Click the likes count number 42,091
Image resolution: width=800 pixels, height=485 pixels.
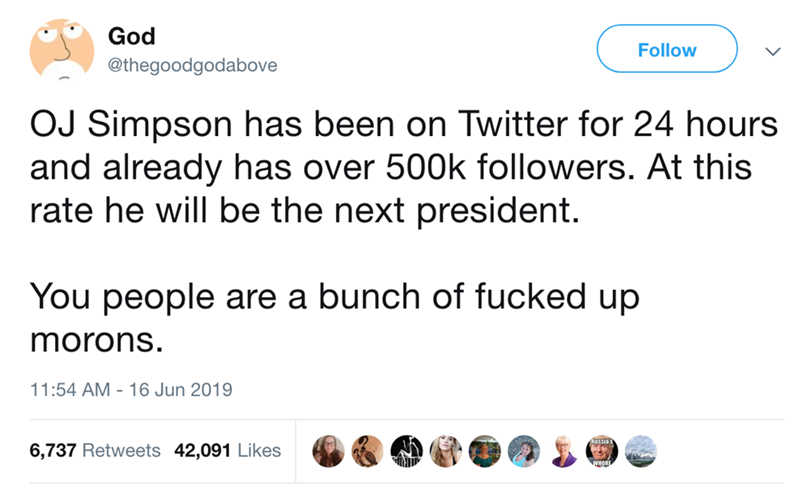(205, 450)
